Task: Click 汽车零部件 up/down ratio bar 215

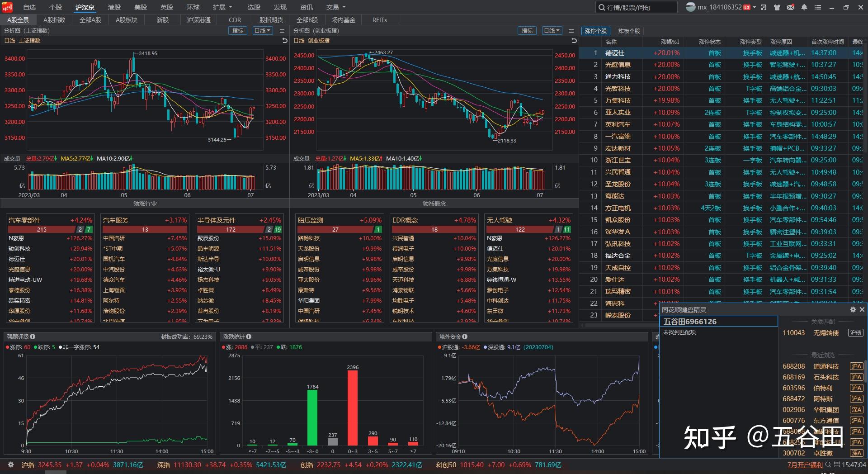Action: pos(42,229)
